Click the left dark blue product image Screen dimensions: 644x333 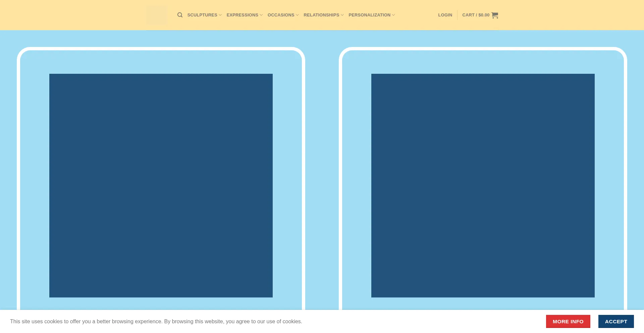161,185
